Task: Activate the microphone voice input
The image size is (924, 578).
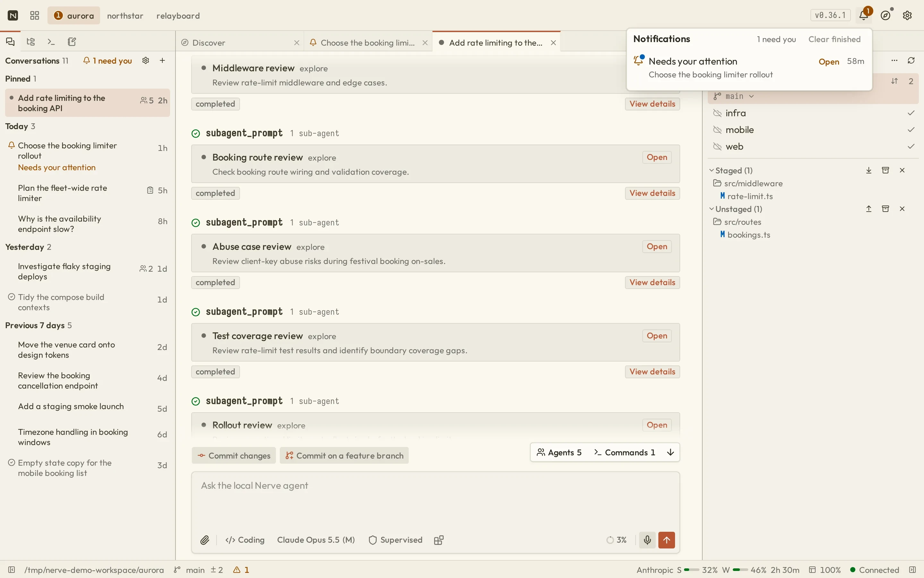Action: pyautogui.click(x=647, y=540)
